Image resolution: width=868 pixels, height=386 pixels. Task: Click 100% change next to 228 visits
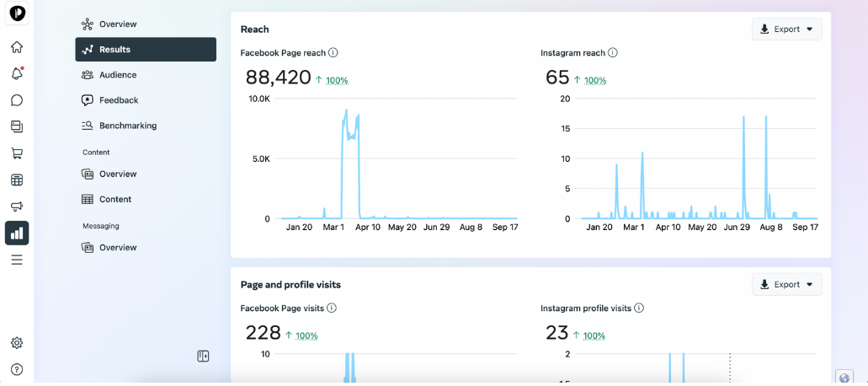coord(306,335)
